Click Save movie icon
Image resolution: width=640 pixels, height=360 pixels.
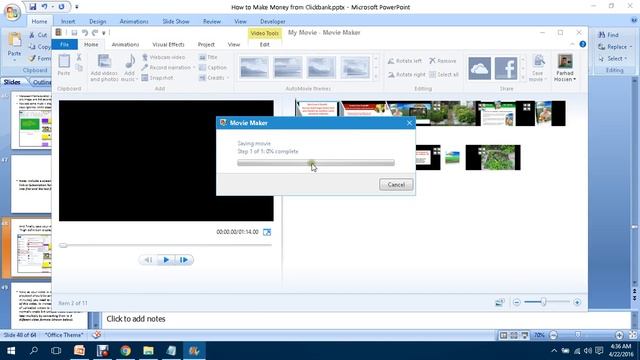539,61
